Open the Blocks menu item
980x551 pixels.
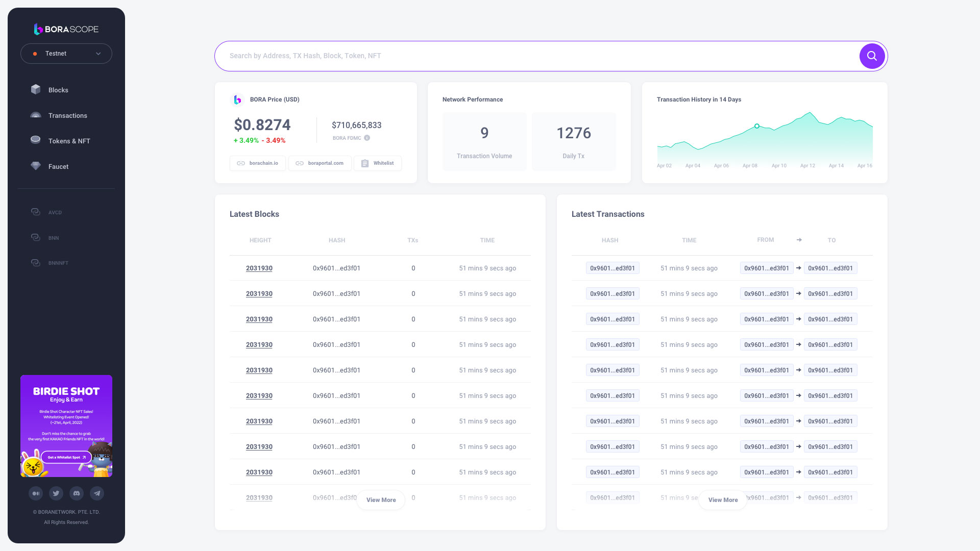tap(58, 90)
